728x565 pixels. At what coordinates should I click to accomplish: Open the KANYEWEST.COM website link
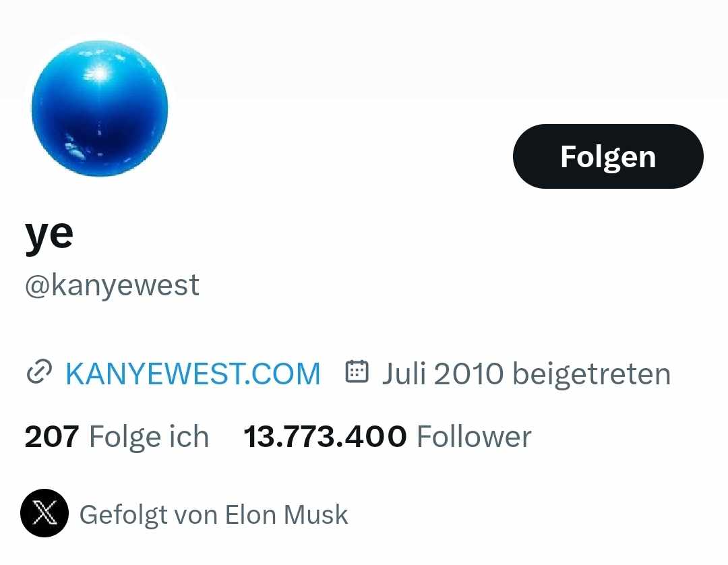click(192, 374)
